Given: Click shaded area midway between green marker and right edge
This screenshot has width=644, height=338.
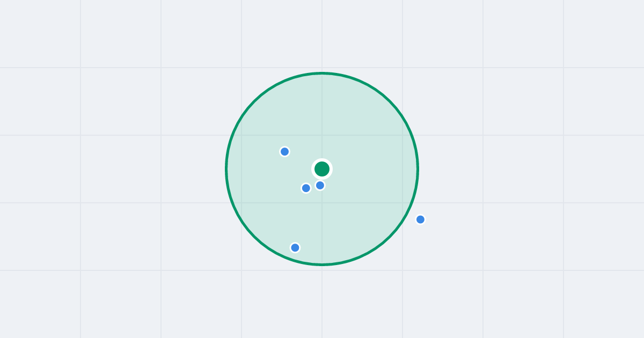Looking at the screenshot, I should (370, 169).
